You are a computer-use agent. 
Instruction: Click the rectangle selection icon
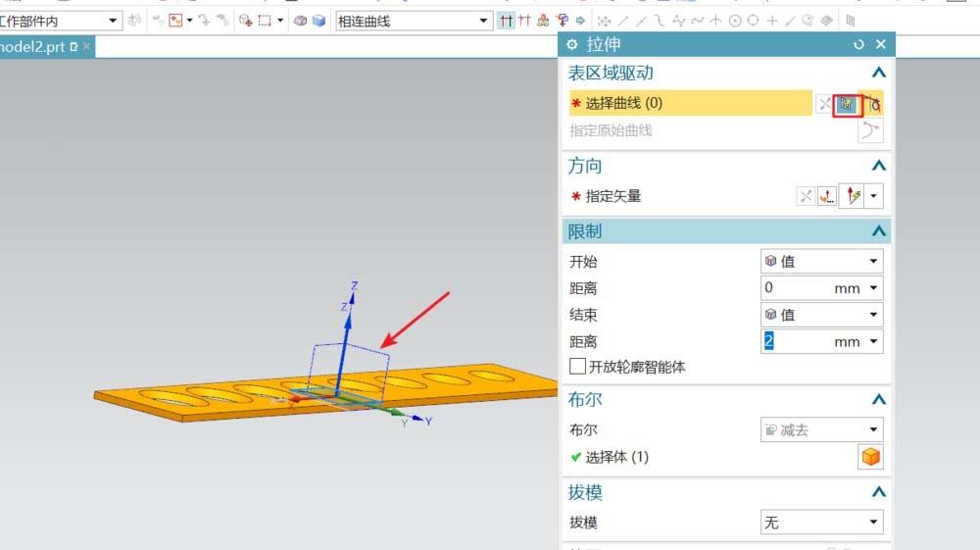click(265, 21)
